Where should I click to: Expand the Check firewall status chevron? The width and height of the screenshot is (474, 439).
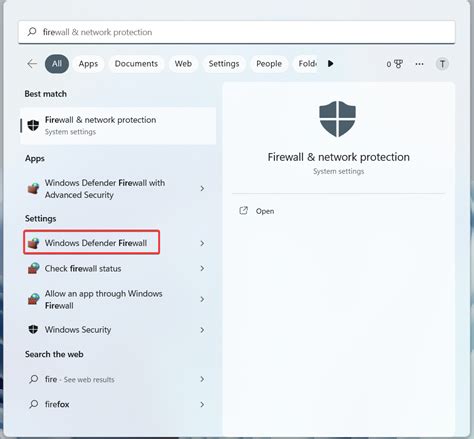tap(202, 268)
